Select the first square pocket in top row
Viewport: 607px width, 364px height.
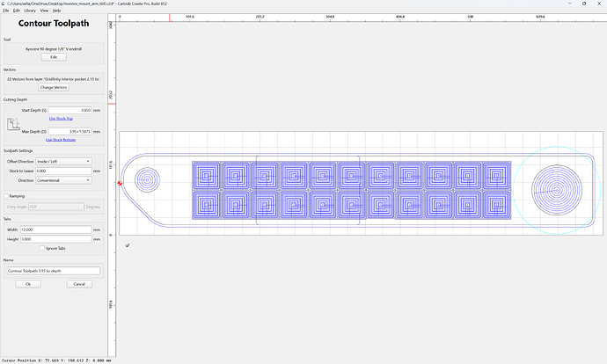coord(207,176)
